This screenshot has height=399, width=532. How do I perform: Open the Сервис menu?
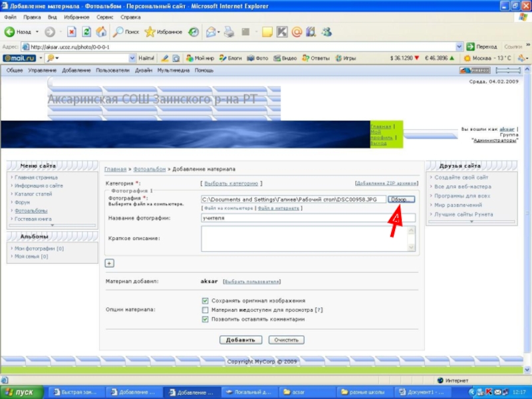point(105,17)
